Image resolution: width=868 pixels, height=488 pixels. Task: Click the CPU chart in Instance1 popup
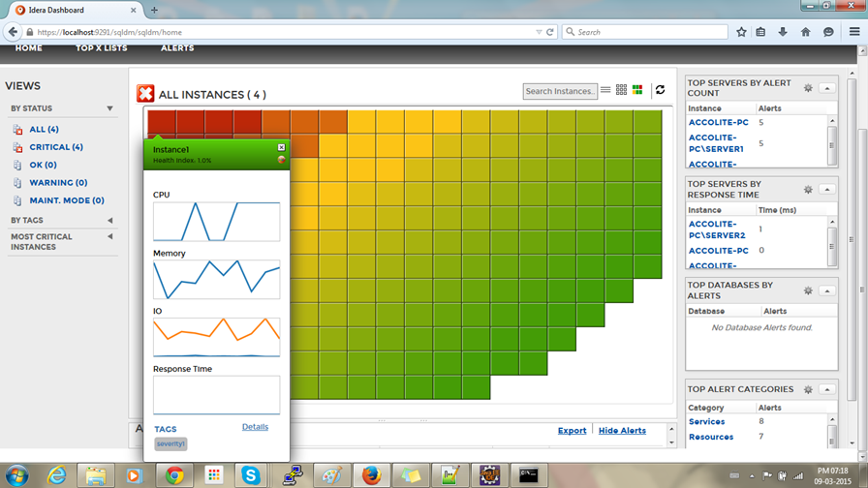[216, 222]
